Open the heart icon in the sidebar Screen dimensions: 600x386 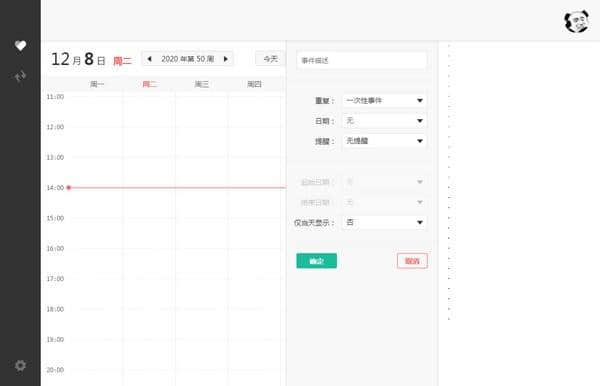click(20, 46)
